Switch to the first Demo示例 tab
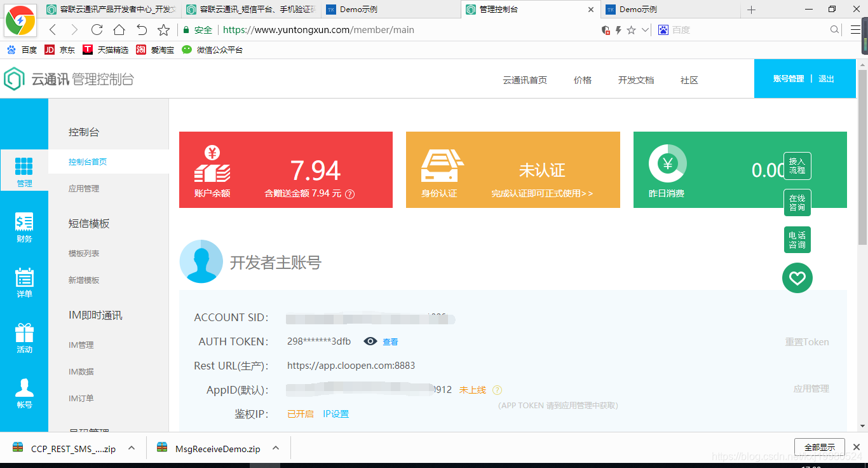 [390, 10]
